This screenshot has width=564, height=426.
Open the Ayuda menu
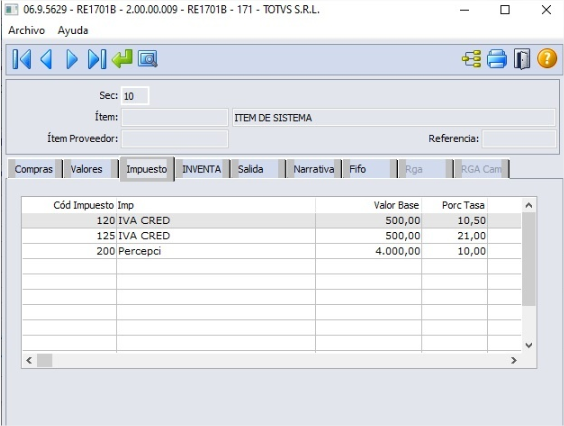pos(73,30)
